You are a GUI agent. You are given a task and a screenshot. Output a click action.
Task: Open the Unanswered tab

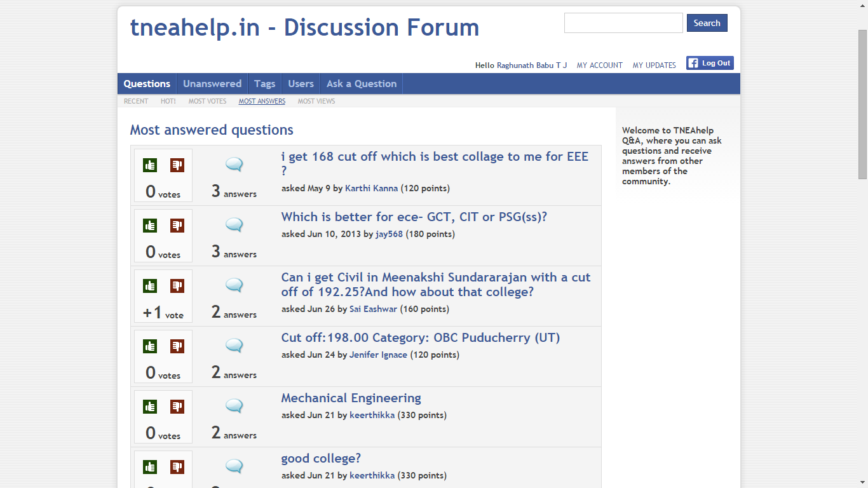[x=212, y=84]
